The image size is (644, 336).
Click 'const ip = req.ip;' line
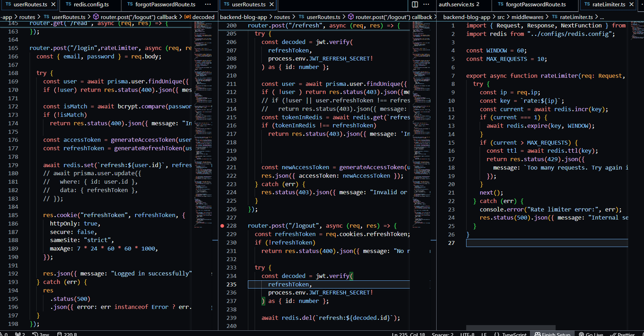(511, 92)
